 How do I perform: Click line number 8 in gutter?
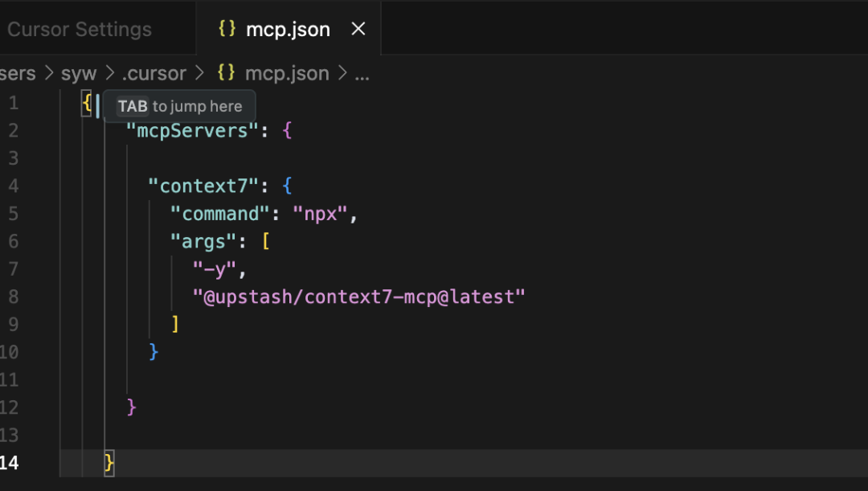pyautogui.click(x=14, y=297)
